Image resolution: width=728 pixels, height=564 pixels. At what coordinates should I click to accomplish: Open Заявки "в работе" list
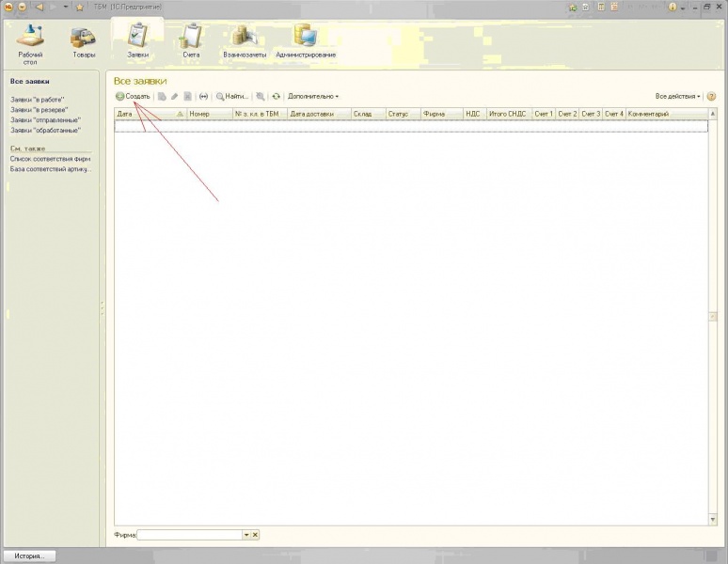37,100
